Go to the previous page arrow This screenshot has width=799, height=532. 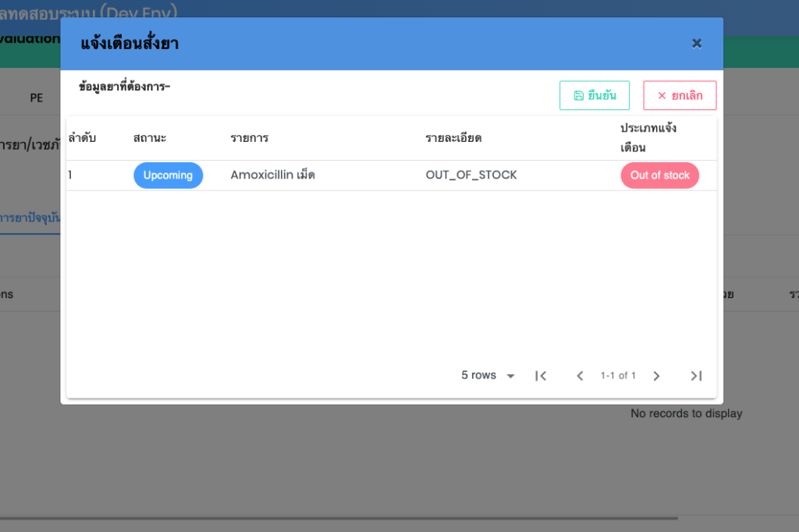580,376
